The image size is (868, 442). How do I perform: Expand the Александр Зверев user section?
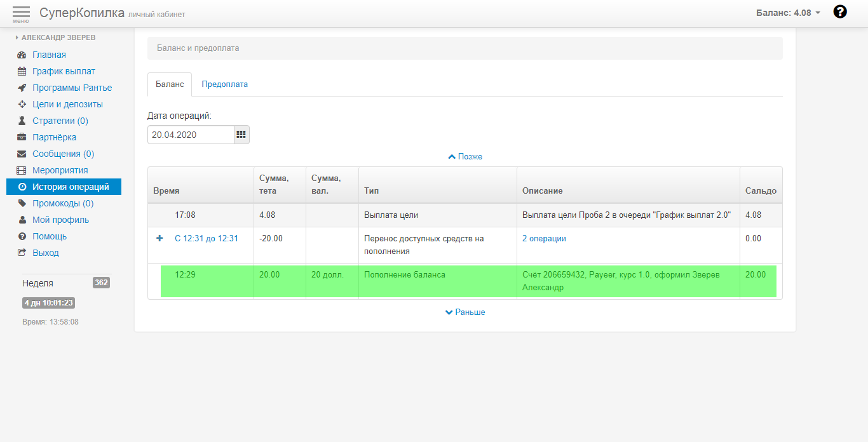[x=58, y=37]
